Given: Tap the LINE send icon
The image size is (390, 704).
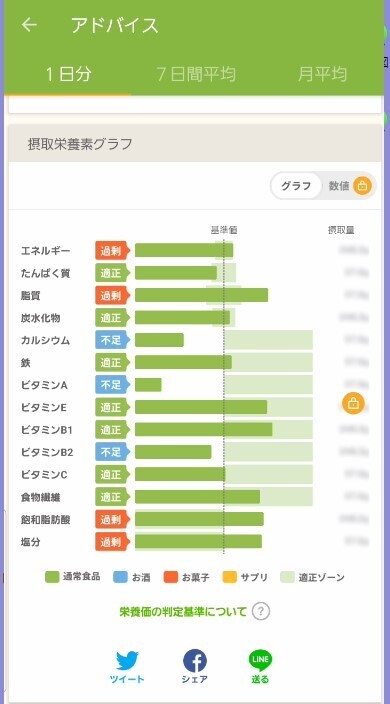Looking at the screenshot, I should click(260, 660).
